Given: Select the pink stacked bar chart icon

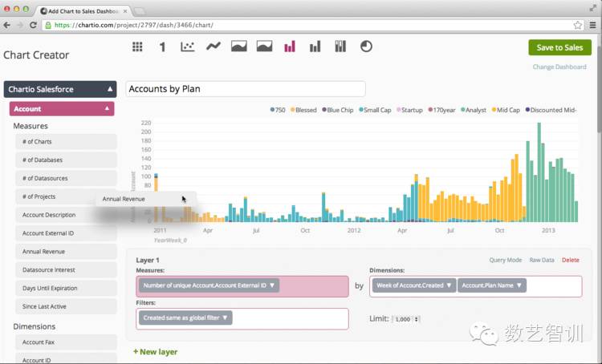Looking at the screenshot, I should (290, 47).
